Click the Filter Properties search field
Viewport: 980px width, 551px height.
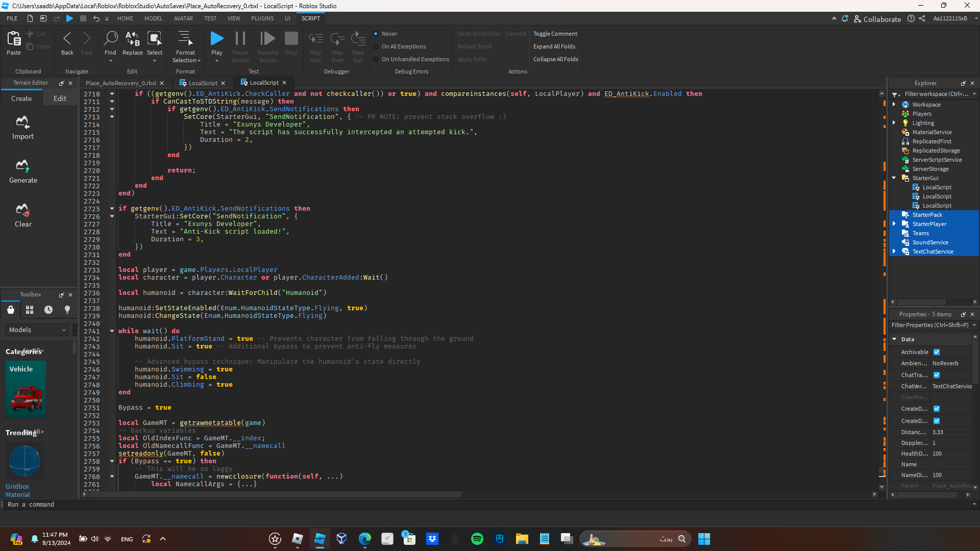point(930,325)
